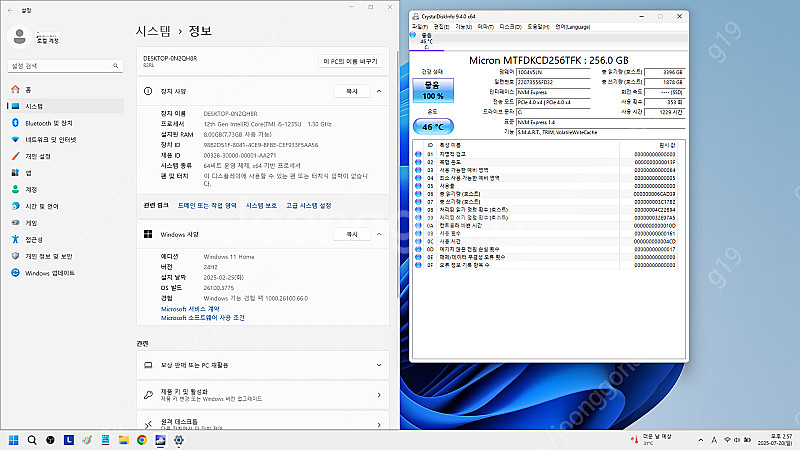Select 시스템 in the Settings sidebar
The width and height of the screenshot is (800, 450).
65,106
